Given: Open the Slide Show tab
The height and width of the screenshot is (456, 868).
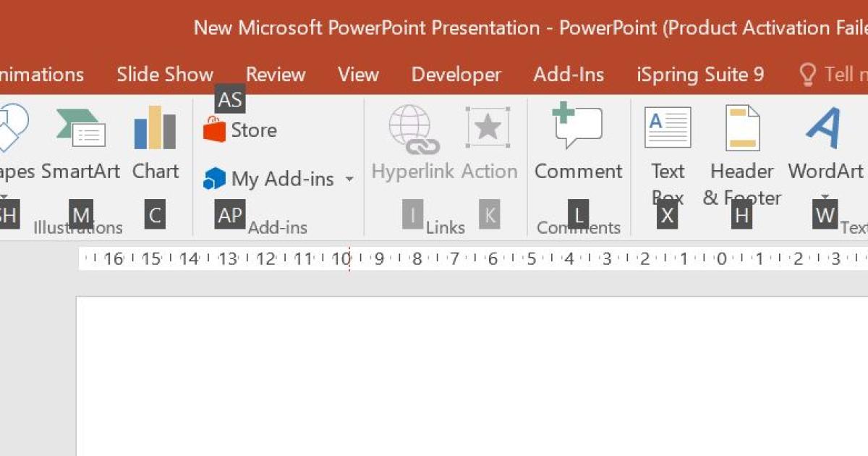Looking at the screenshot, I should click(165, 75).
